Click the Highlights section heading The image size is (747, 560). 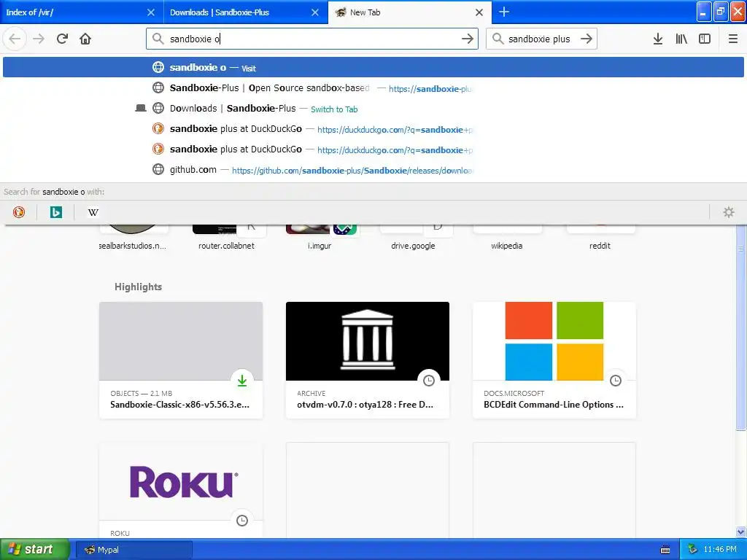point(138,287)
